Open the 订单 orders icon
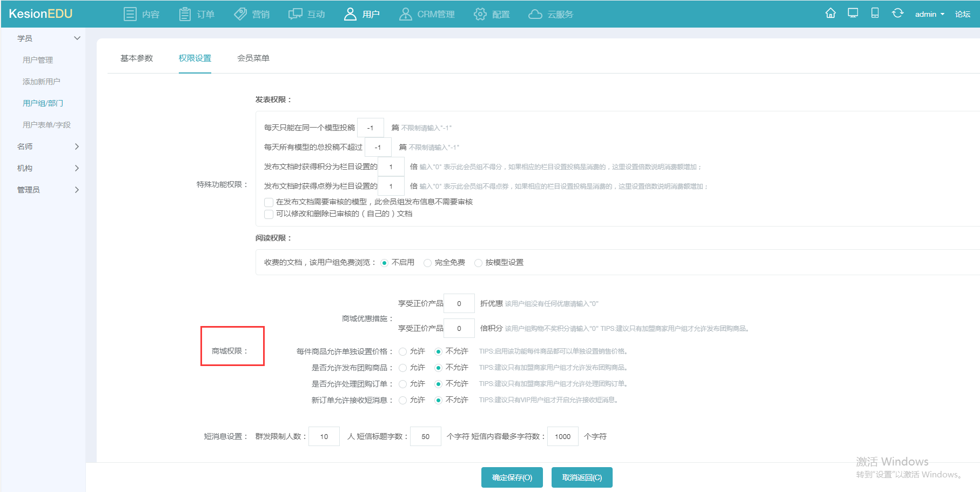Image resolution: width=980 pixels, height=492 pixels. pyautogui.click(x=185, y=14)
